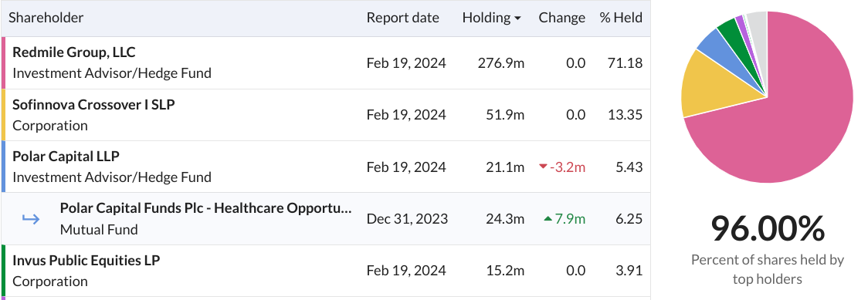Open the Redmile Group, LLC shareholder
868x300 pixels.
(73, 52)
